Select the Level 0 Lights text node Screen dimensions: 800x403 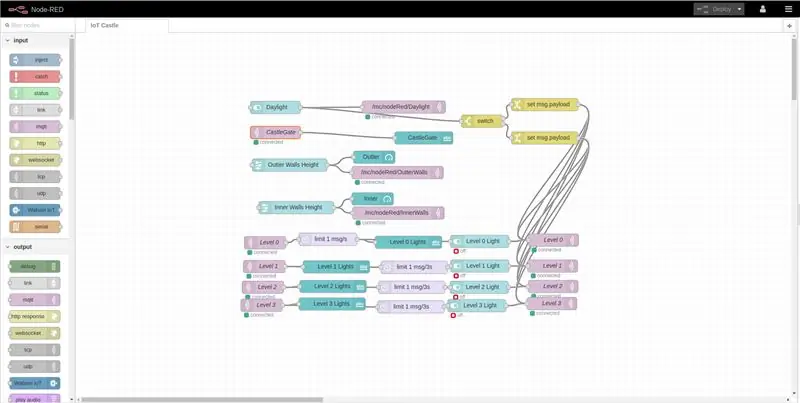408,242
